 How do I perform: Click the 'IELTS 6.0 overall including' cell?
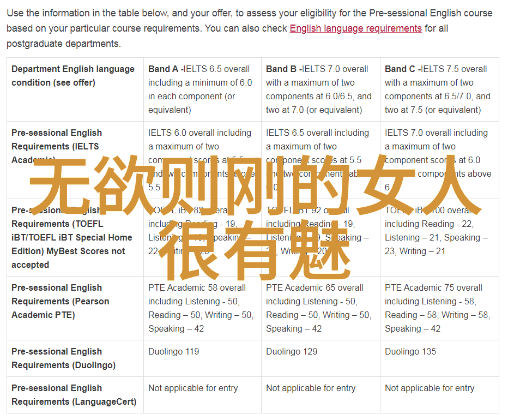pyautogui.click(x=202, y=160)
